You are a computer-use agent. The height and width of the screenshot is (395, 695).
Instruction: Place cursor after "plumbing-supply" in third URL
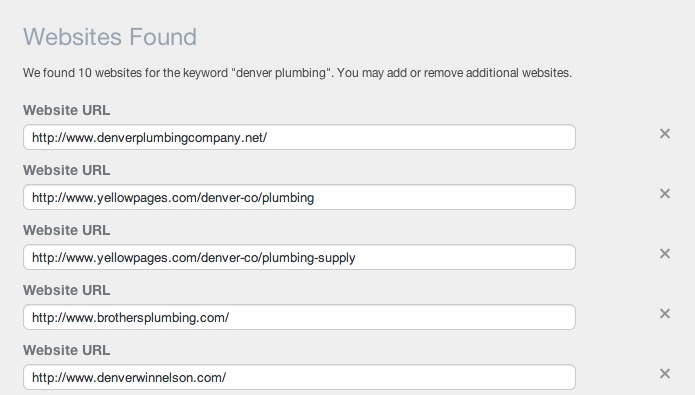pyautogui.click(x=356, y=258)
